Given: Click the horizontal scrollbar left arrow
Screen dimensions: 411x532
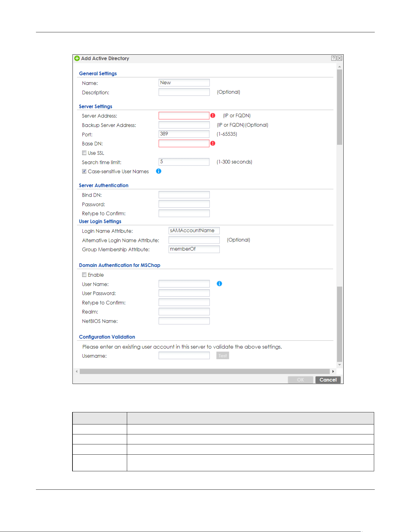Looking at the screenshot, I should (77, 371).
